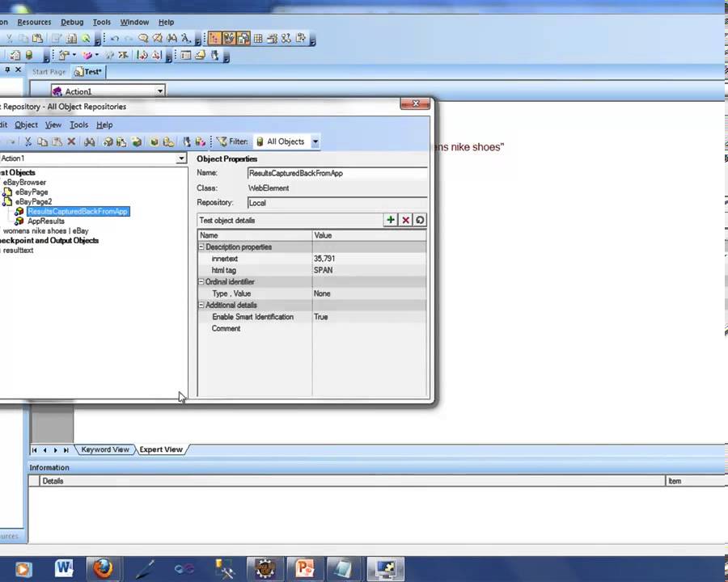Click the Data Table grid toolbar icon
The image size is (728, 582).
258,39
